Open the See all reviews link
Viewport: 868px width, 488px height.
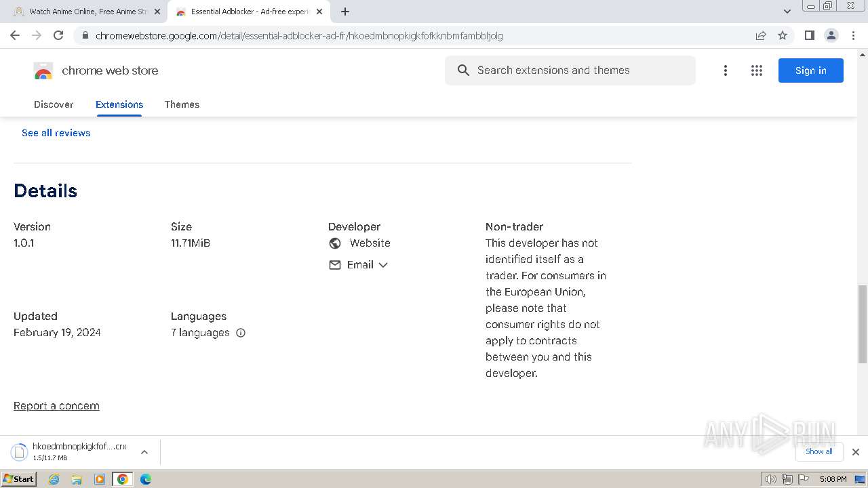[x=56, y=133]
